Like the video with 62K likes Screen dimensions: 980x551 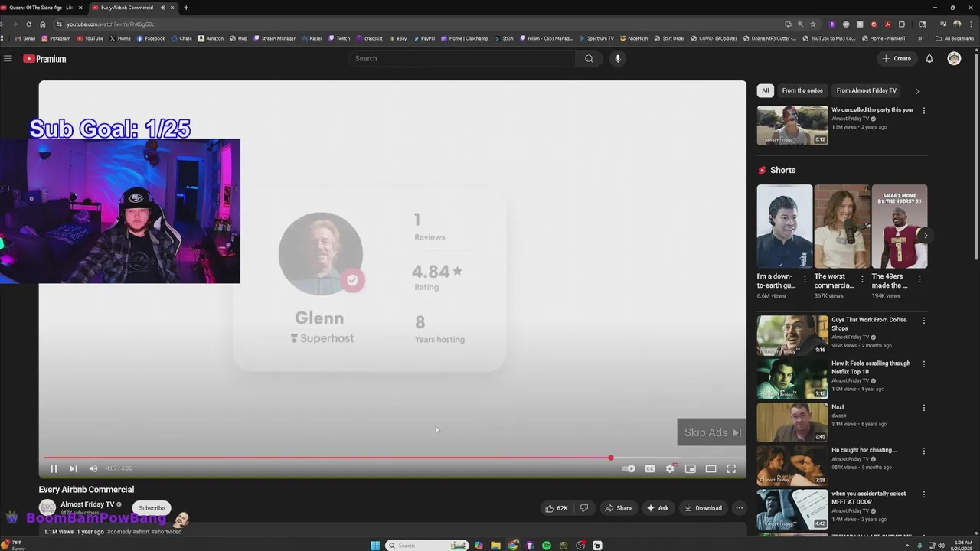tap(557, 507)
